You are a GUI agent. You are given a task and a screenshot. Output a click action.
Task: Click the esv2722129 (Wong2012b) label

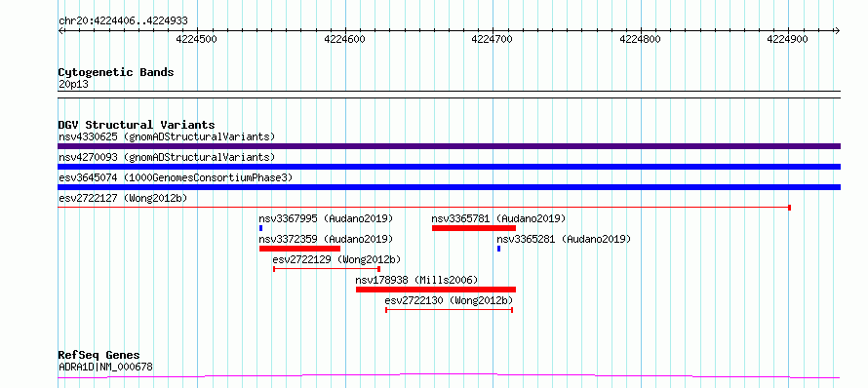tap(336, 259)
